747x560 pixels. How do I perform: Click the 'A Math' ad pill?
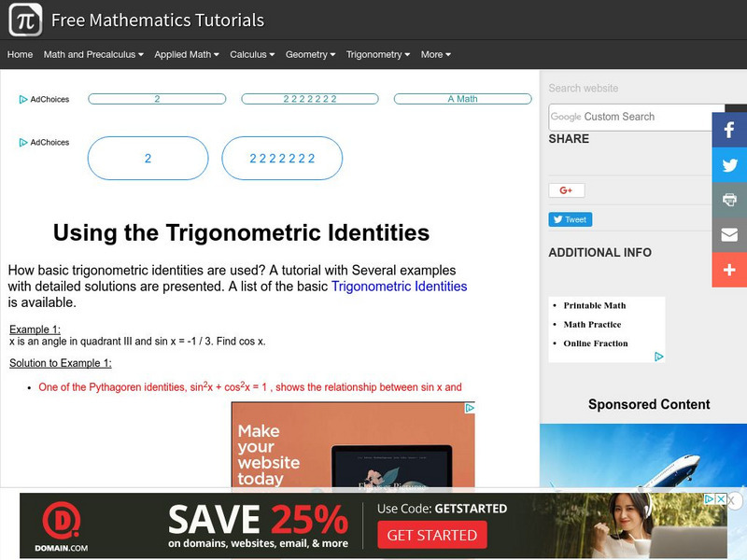[x=462, y=99]
